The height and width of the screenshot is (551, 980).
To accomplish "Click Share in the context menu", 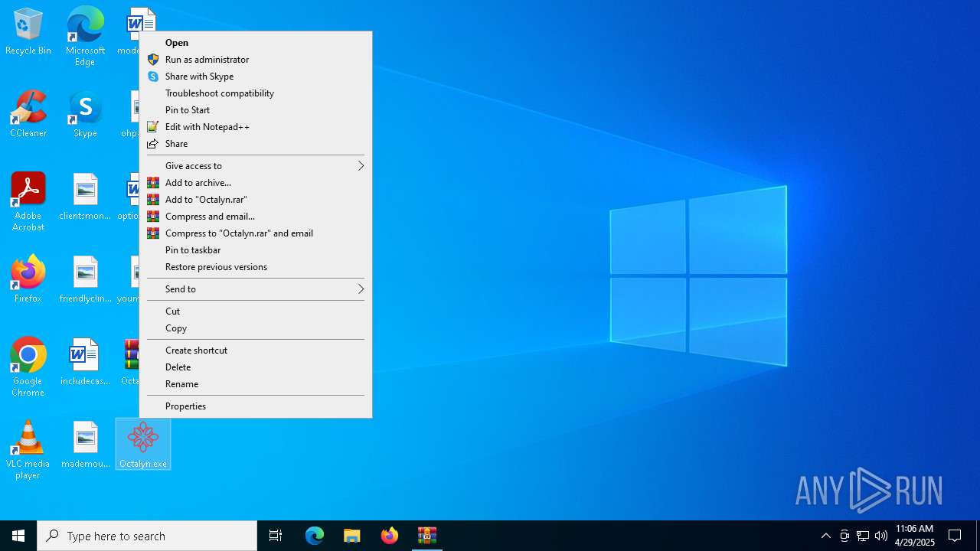I will [256, 144].
